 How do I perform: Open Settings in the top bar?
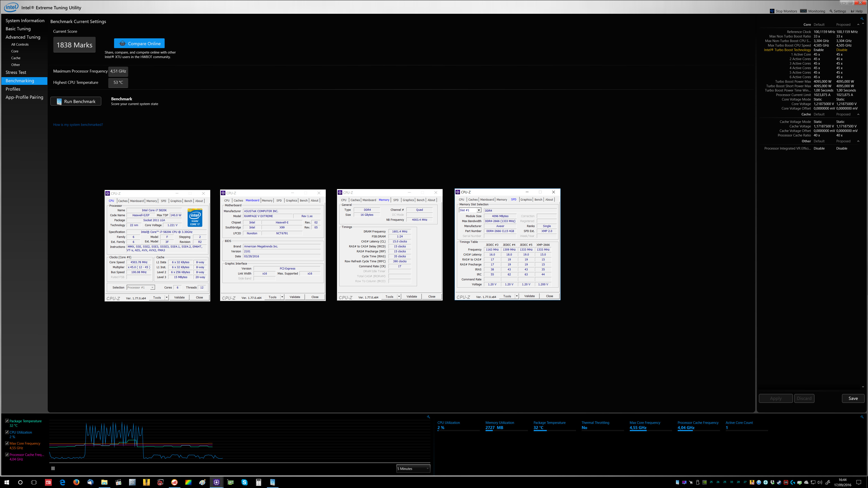coord(838,11)
